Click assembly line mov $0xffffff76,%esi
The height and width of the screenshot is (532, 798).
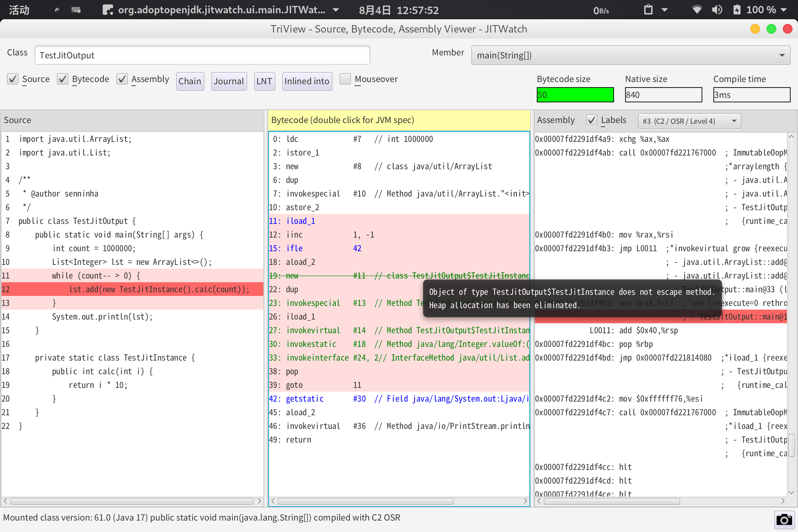tap(661, 399)
